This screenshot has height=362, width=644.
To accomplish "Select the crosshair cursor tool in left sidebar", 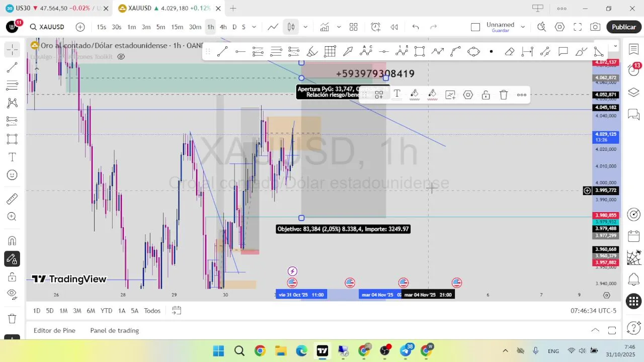I will pyautogui.click(x=12, y=49).
